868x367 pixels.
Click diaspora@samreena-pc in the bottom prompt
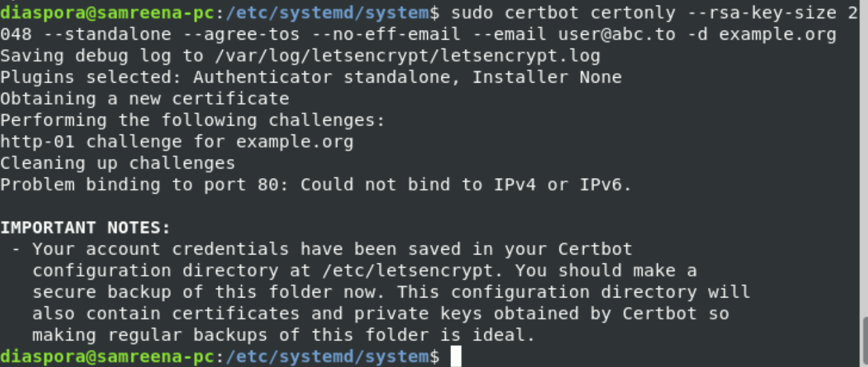pyautogui.click(x=107, y=357)
